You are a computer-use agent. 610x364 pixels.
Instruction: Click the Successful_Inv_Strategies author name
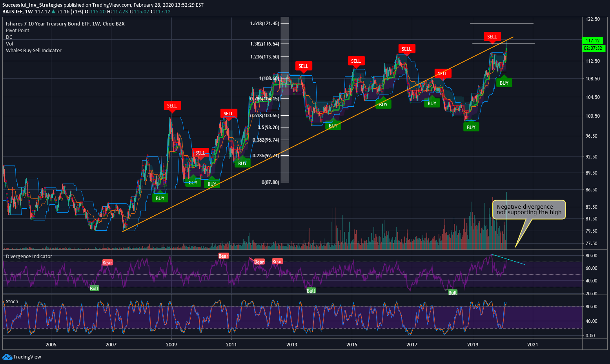pos(32,5)
